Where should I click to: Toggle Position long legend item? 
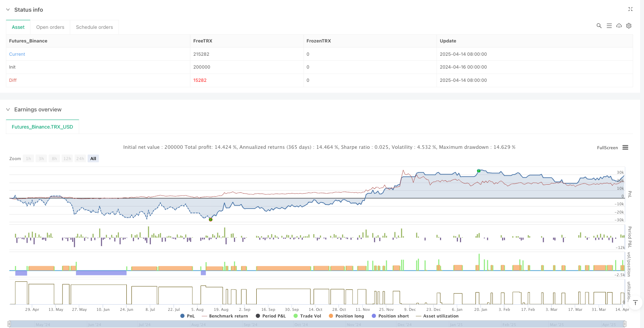[x=346, y=316]
